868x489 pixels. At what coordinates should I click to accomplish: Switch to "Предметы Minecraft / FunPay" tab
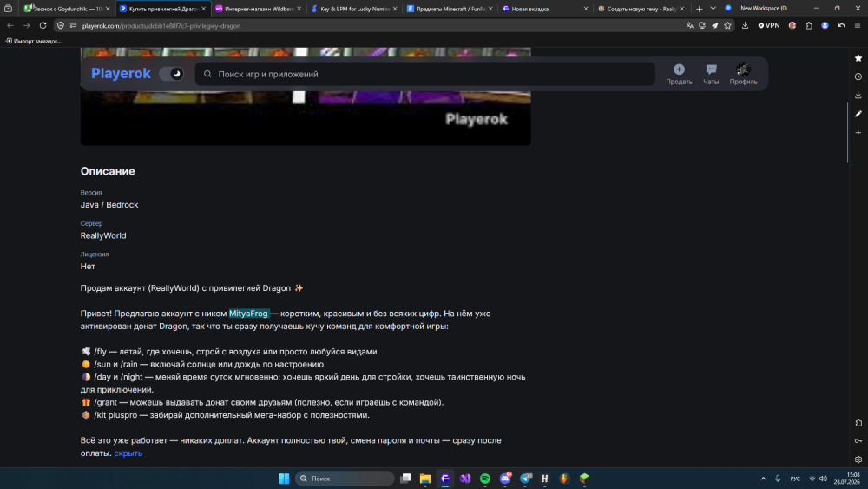(x=450, y=9)
